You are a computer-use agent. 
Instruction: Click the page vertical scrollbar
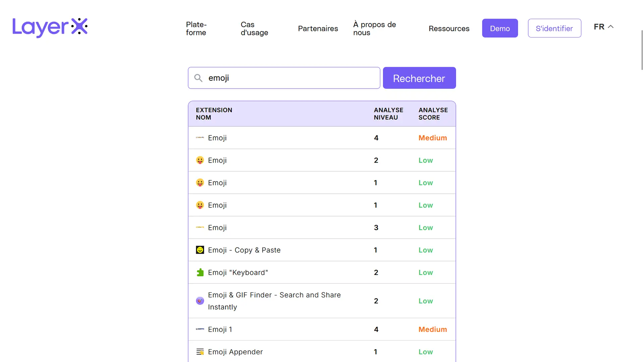click(x=642, y=50)
